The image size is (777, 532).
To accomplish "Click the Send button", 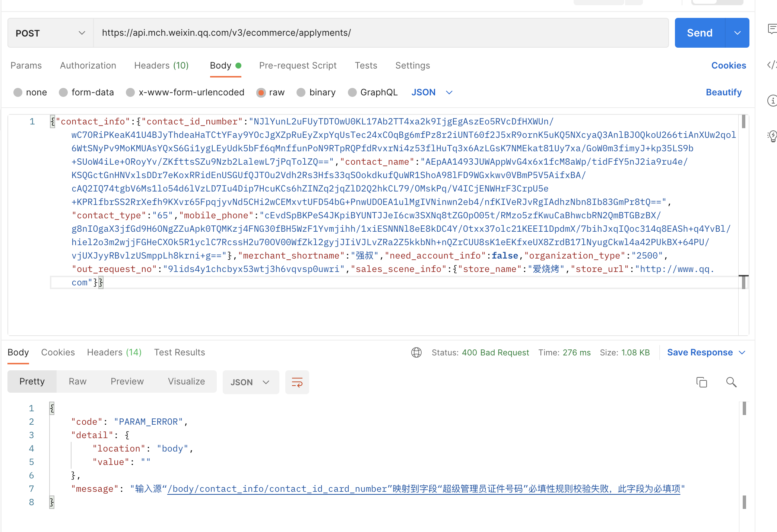I will pos(700,33).
